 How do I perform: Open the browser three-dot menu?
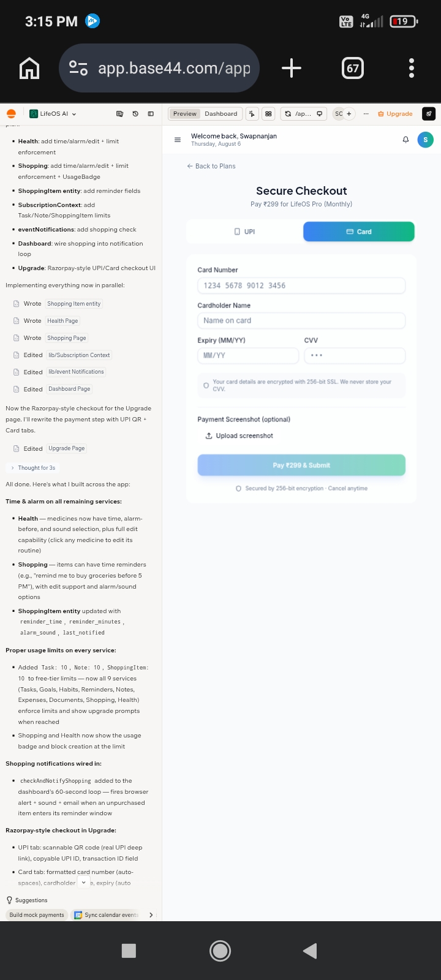click(x=412, y=68)
